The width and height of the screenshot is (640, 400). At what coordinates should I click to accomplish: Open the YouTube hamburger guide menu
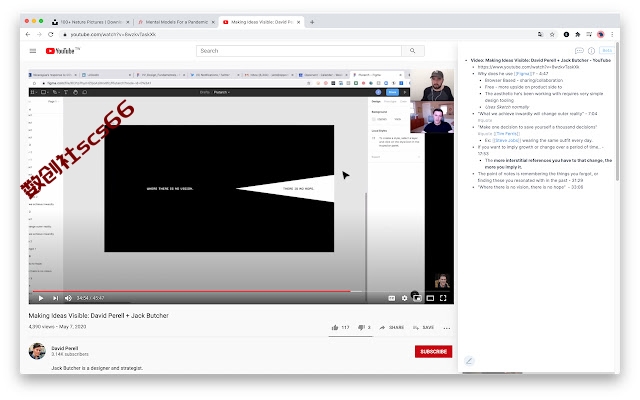(x=33, y=51)
